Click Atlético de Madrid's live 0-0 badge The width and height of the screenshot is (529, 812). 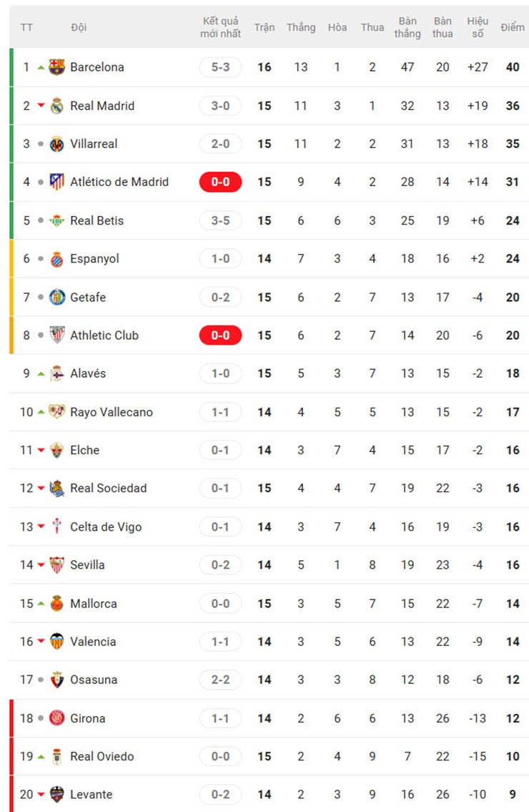coord(220,182)
